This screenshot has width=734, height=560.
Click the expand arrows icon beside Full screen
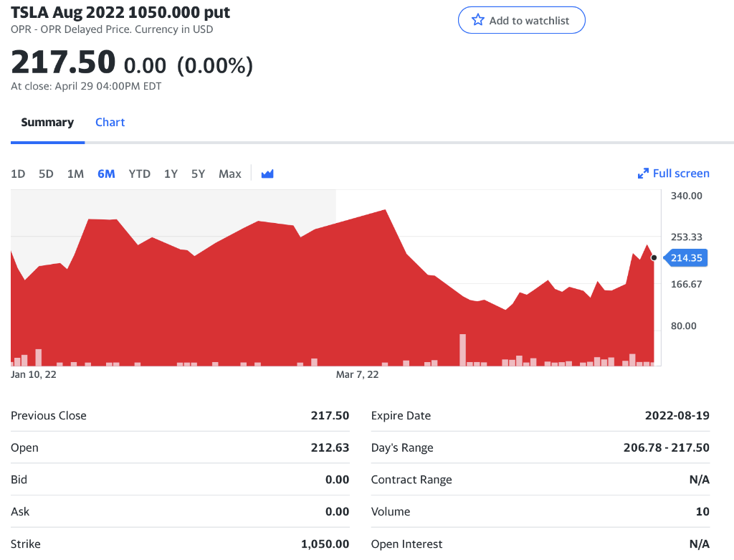point(643,174)
